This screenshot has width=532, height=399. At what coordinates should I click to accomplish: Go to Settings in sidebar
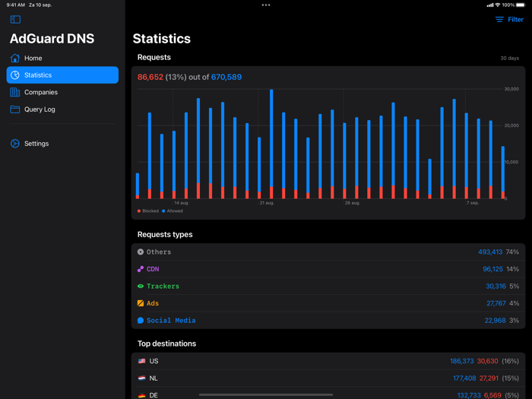tap(62, 144)
